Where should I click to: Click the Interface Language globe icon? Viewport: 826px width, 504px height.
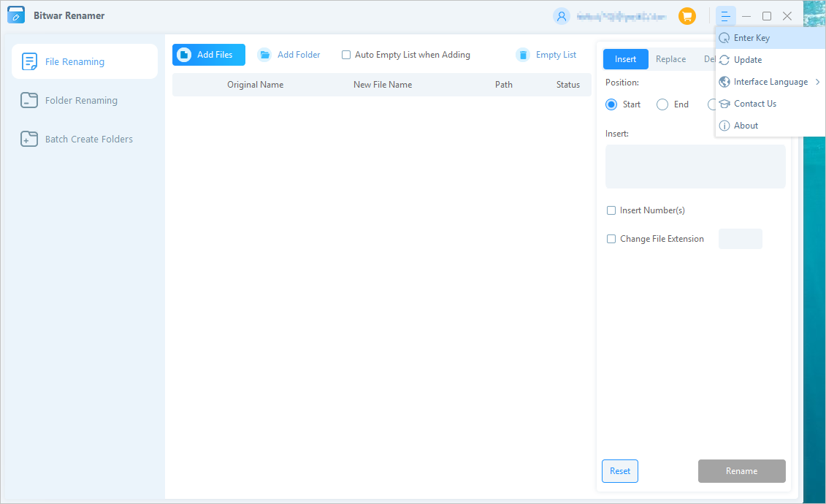[724, 82]
